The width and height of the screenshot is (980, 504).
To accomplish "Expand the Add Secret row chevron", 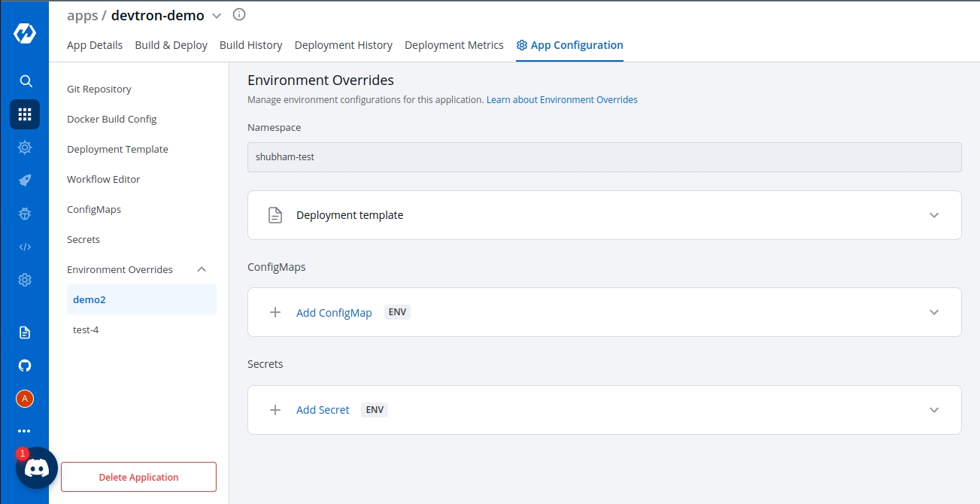I will pyautogui.click(x=933, y=410).
